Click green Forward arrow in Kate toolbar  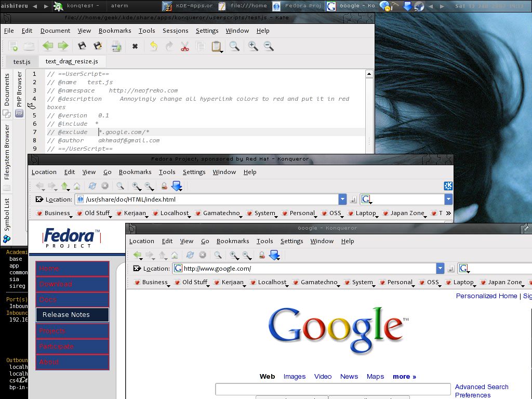click(x=63, y=46)
